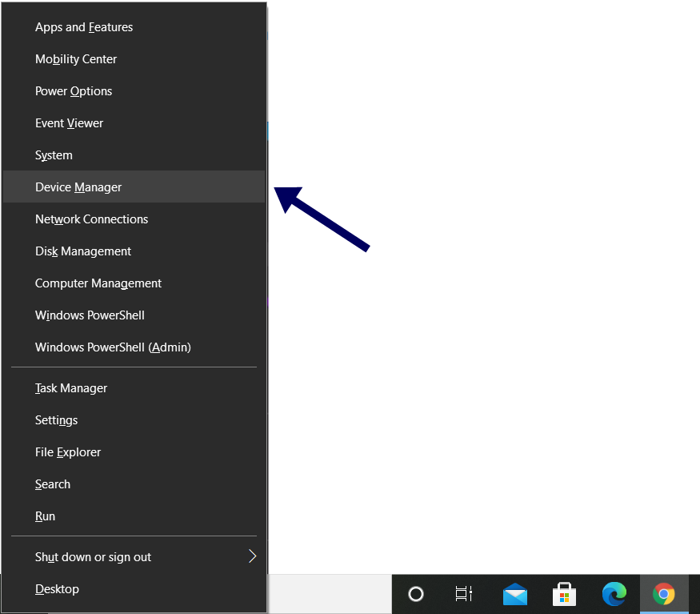Choose System in the context menu
The height and width of the screenshot is (614, 700).
[x=54, y=155]
